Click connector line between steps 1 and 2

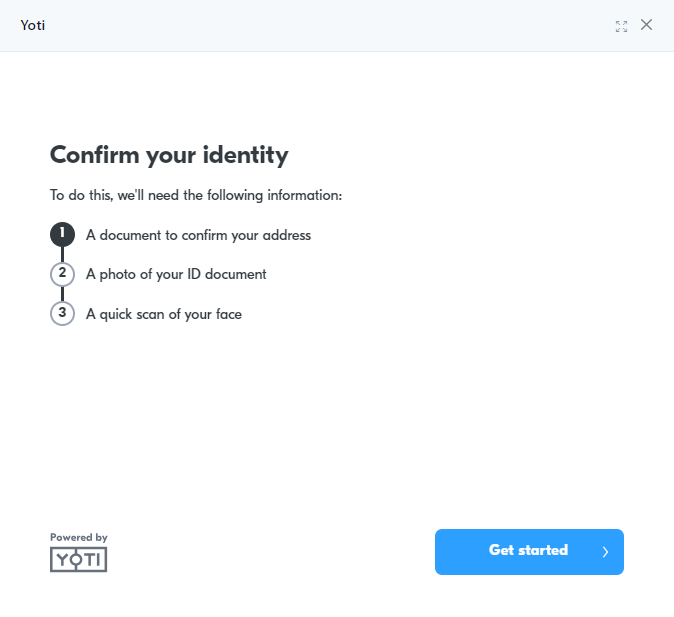tap(62, 254)
